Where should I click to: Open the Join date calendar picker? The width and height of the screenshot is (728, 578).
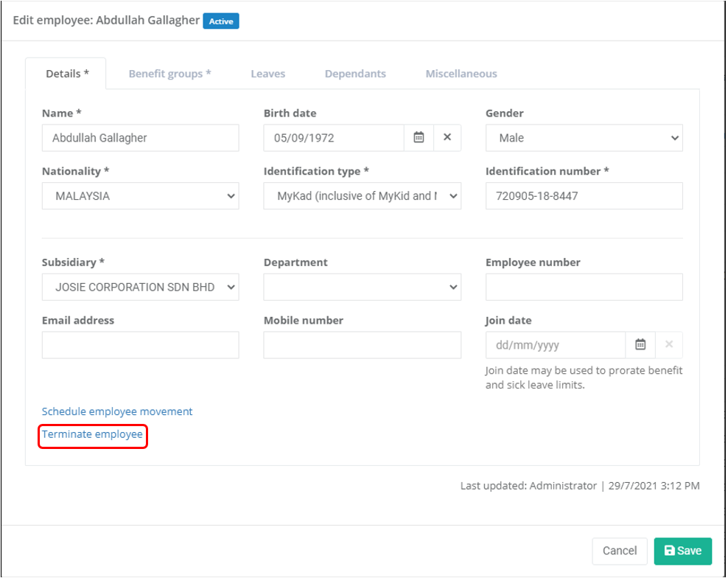click(x=640, y=344)
